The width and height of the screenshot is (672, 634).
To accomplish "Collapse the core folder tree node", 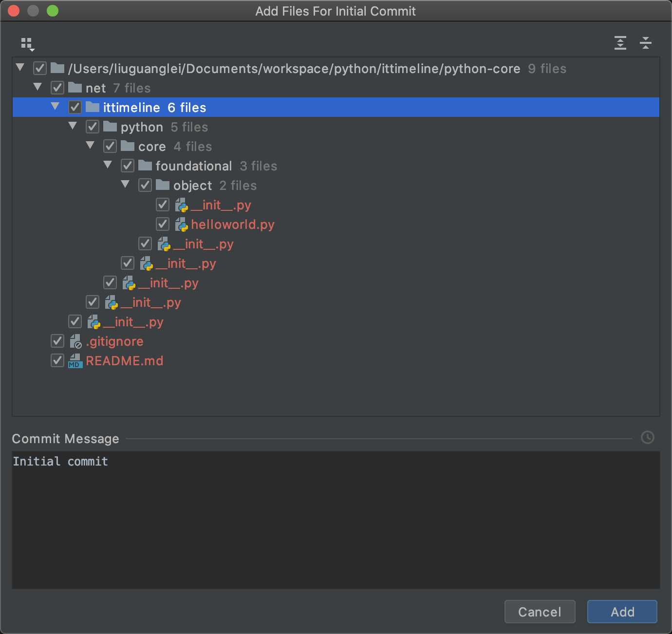I will coord(90,145).
